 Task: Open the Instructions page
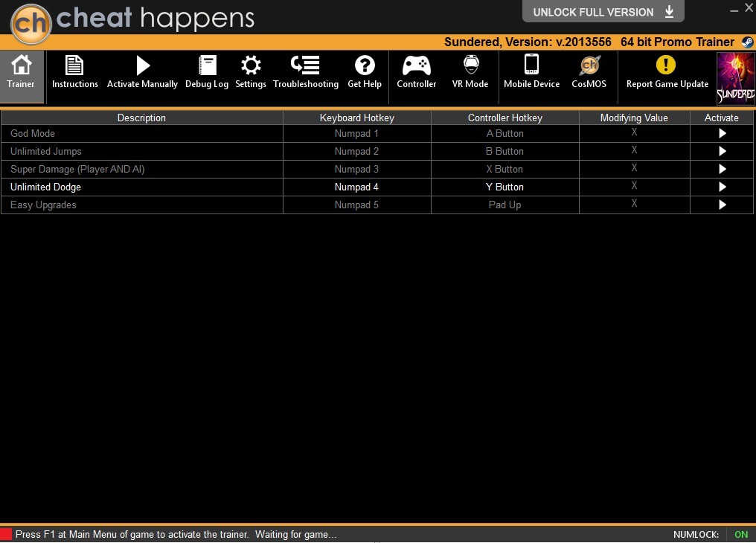74,72
